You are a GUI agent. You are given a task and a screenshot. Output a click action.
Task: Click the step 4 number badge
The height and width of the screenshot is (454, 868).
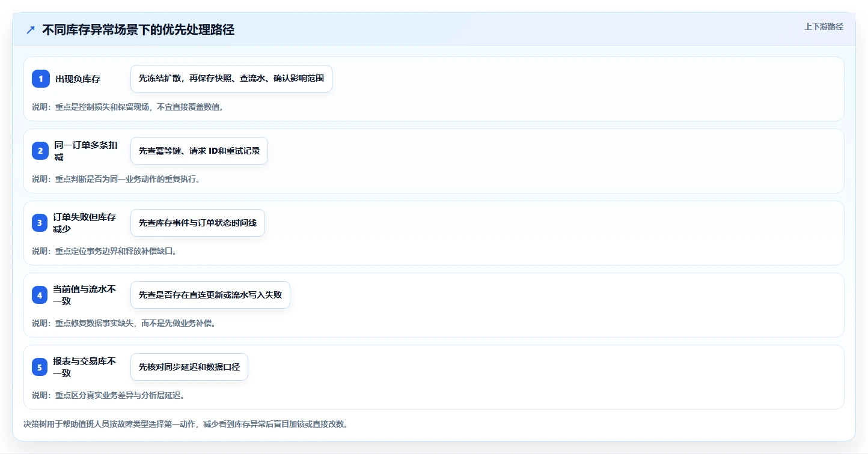41,295
